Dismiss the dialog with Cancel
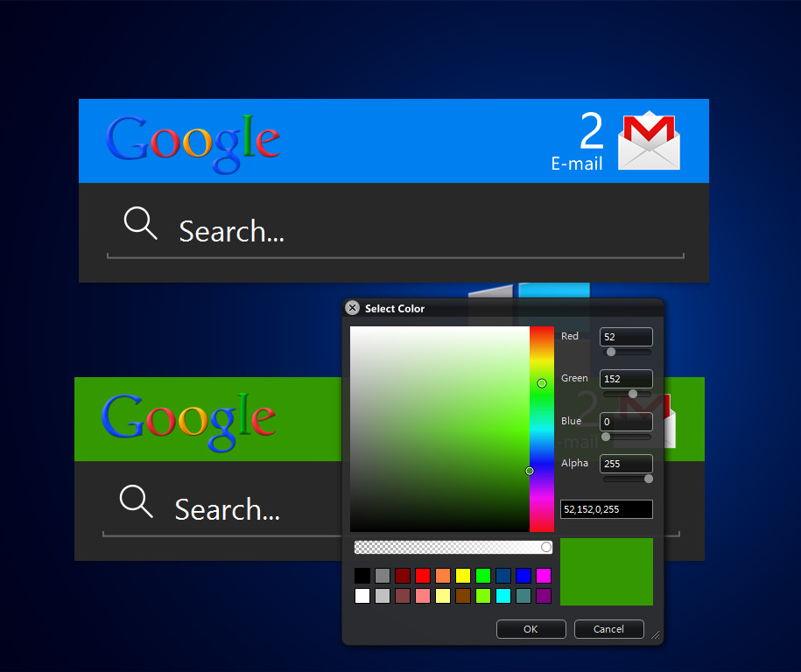 tap(609, 629)
